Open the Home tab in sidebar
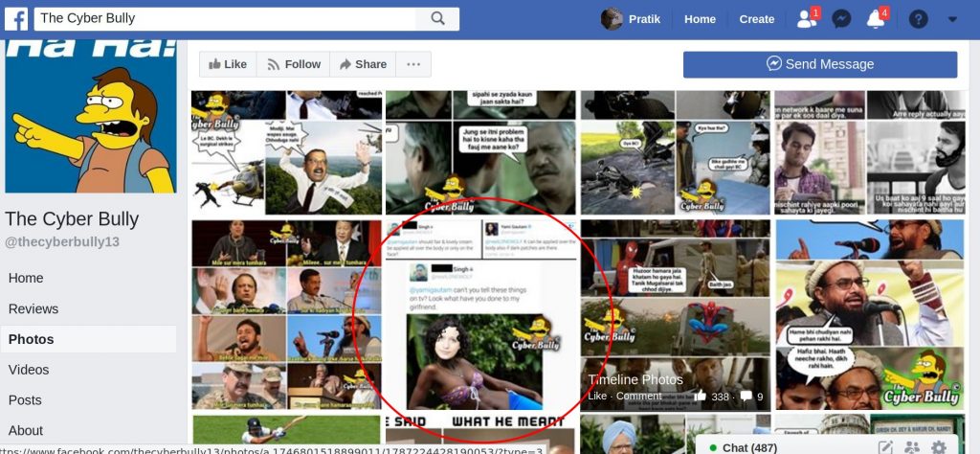The width and height of the screenshot is (980, 454). (x=26, y=279)
